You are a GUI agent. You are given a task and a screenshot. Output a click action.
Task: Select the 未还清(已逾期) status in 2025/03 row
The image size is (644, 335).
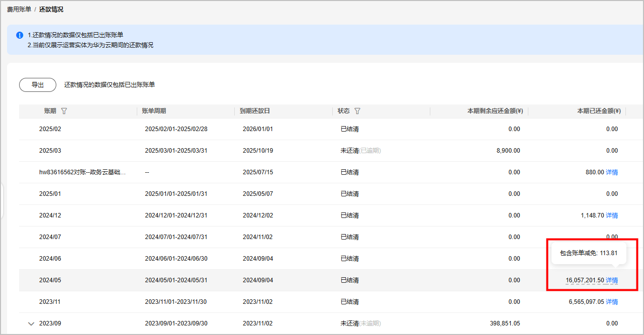tap(360, 151)
